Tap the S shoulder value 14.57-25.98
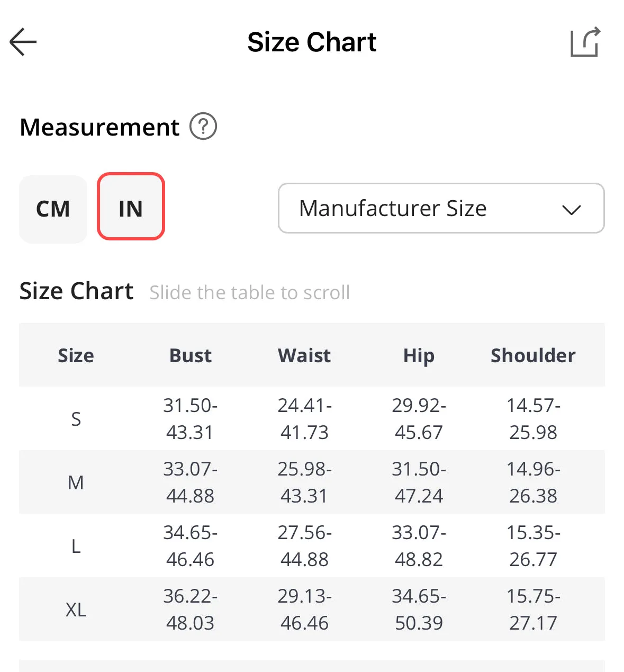 [x=533, y=419]
